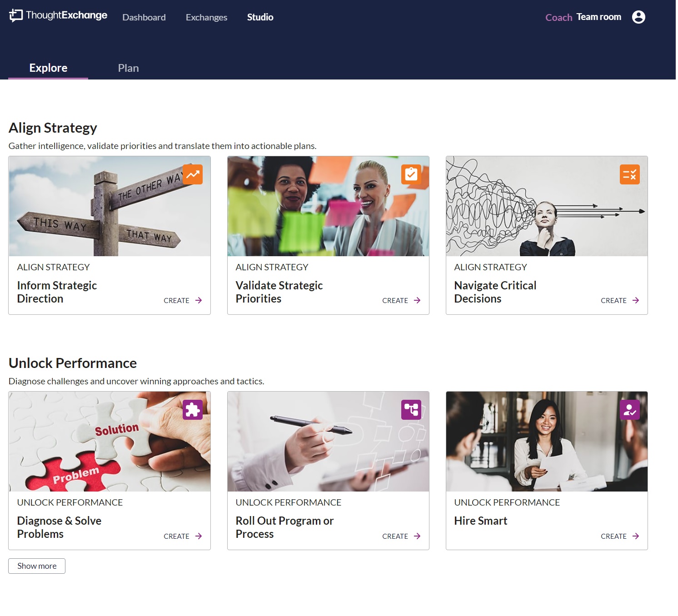Click the puzzle piece icon on Diagnose & Solve Problems
This screenshot has width=678, height=616.
coord(193,410)
